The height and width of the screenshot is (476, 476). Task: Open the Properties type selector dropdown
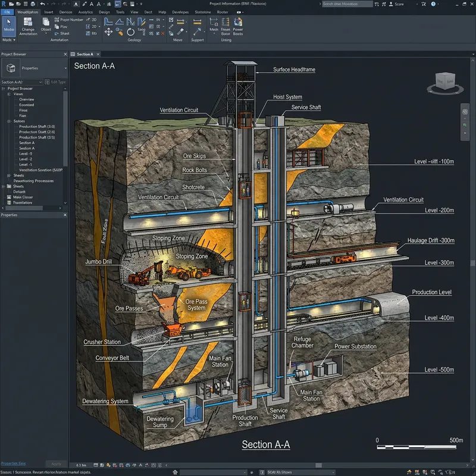click(65, 68)
